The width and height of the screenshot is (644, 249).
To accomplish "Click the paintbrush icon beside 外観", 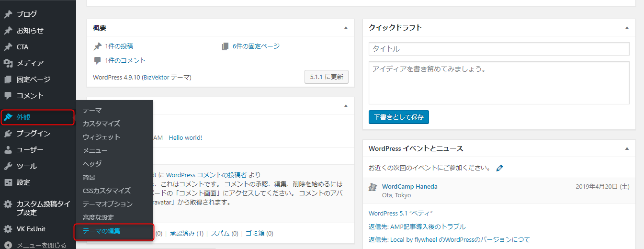I will pos(8,117).
